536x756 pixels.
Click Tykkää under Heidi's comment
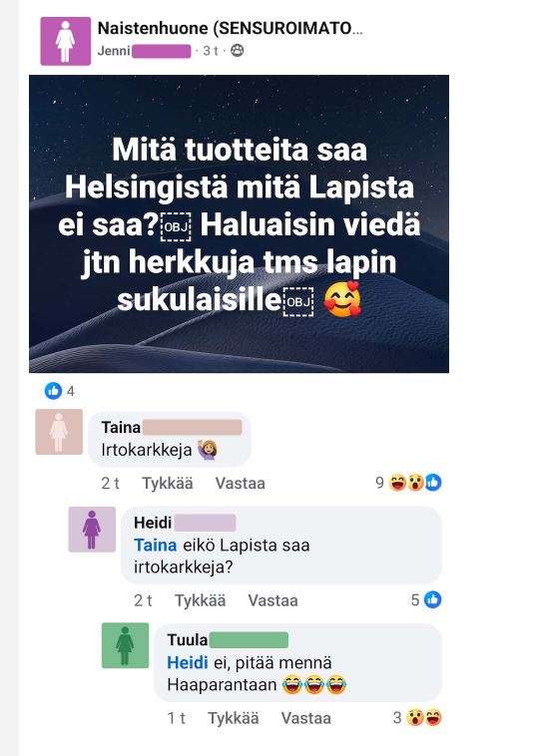[x=201, y=600]
